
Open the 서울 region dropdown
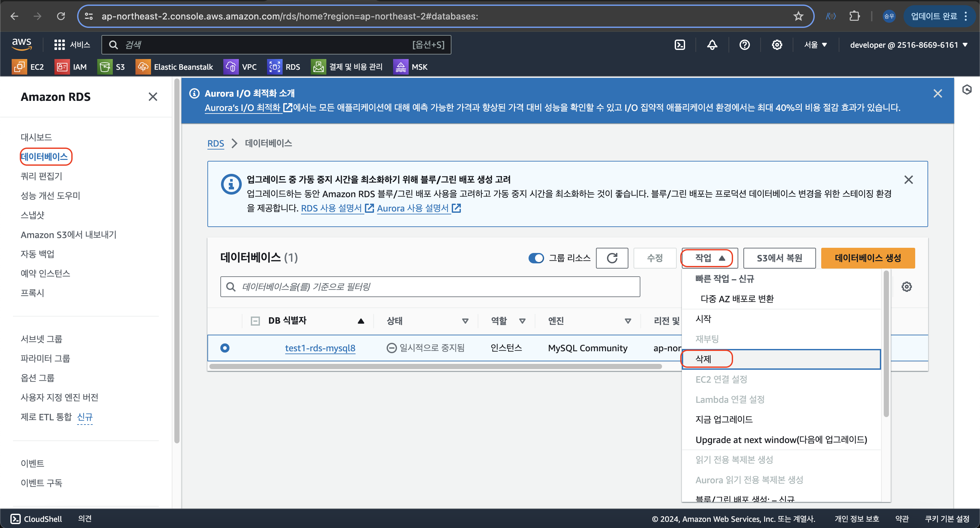[x=815, y=45]
